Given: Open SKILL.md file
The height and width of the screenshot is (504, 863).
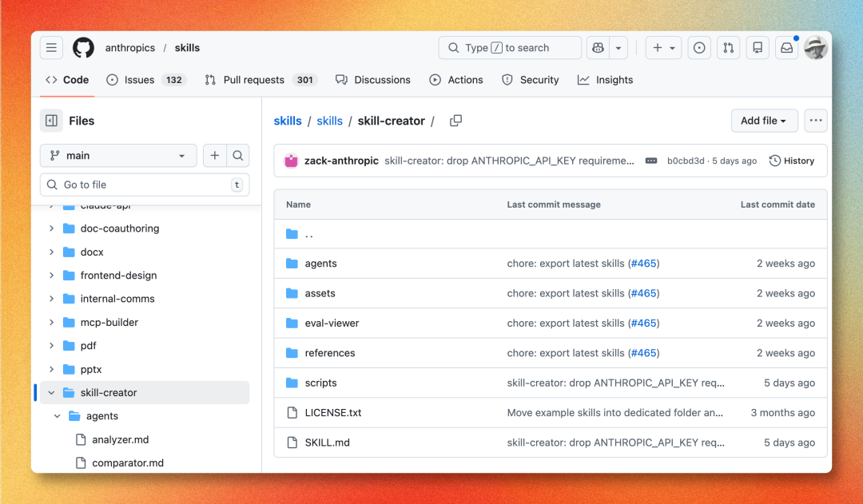Looking at the screenshot, I should pos(327,442).
